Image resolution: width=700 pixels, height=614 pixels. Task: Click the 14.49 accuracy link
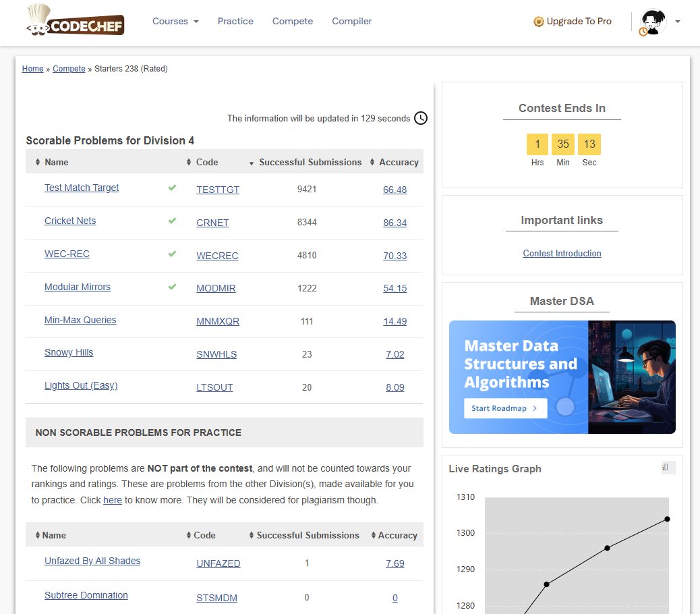[395, 322]
